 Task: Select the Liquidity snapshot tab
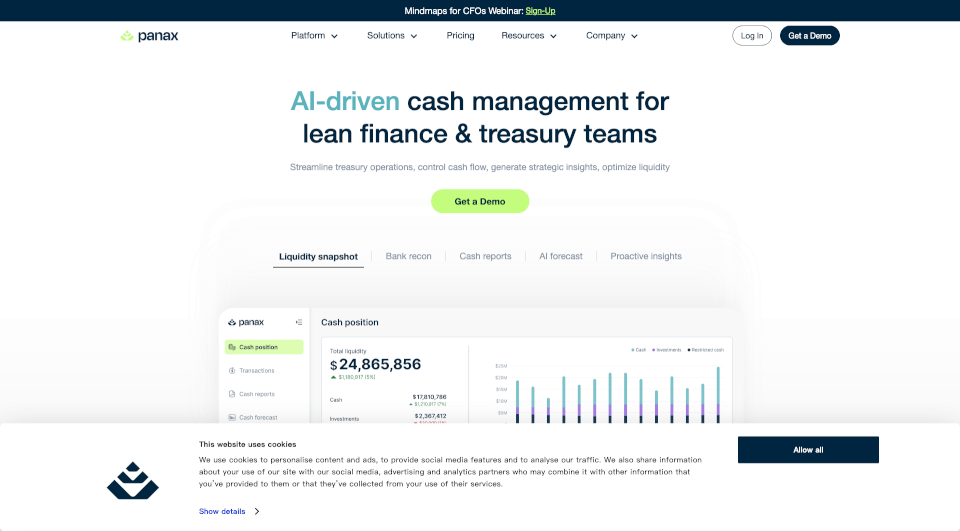(x=318, y=257)
